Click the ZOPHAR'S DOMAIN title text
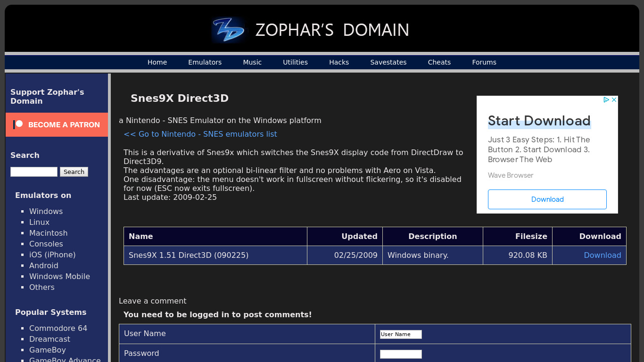The width and height of the screenshot is (644, 362). coord(332,30)
